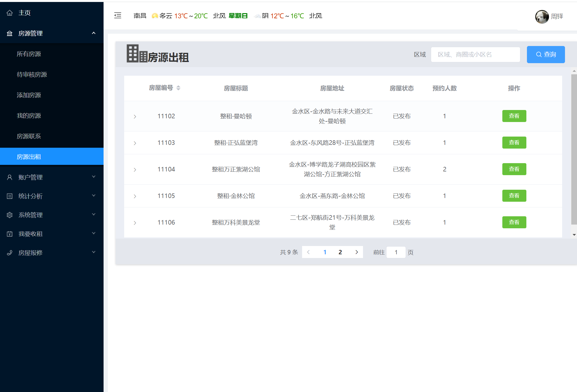Click the gear icon for 系统管理
Viewport: 577px width, 392px height.
(10, 215)
